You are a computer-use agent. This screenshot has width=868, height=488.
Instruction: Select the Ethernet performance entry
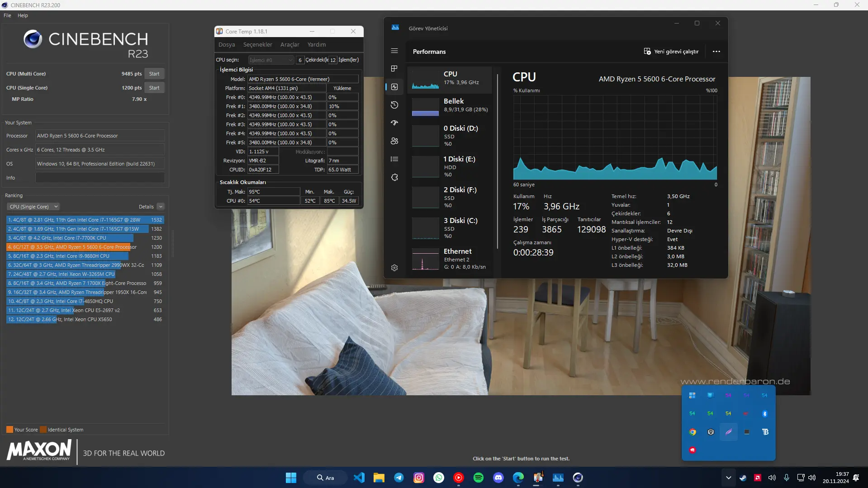[450, 259]
